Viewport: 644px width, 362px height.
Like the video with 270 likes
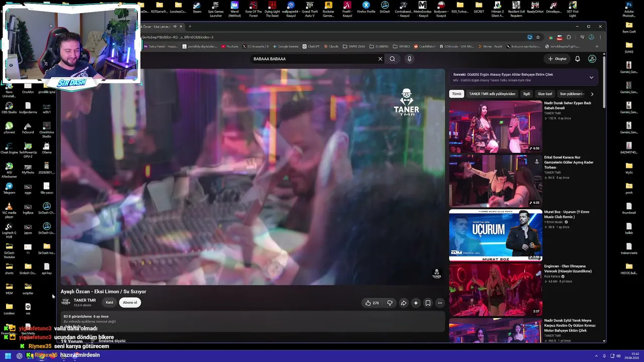pyautogui.click(x=372, y=303)
